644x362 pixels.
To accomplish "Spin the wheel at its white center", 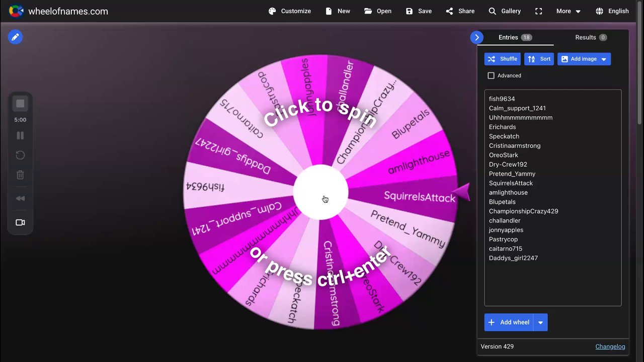I will click(320, 192).
